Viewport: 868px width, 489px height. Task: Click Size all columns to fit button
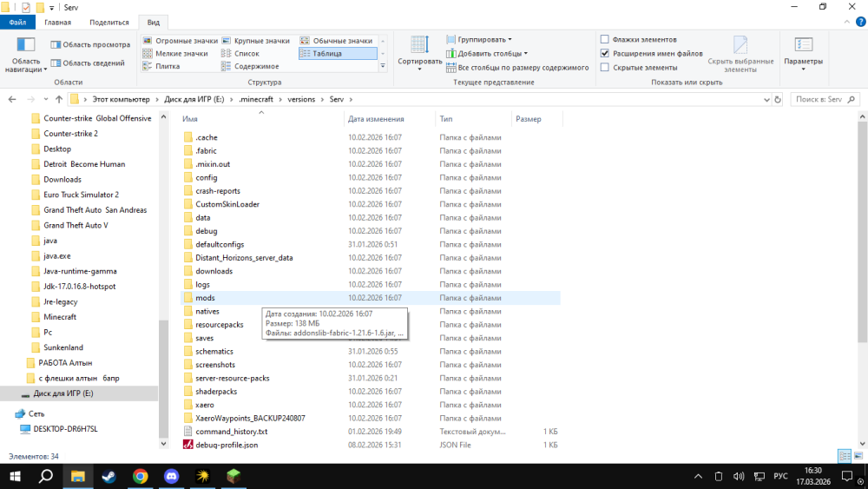point(517,68)
